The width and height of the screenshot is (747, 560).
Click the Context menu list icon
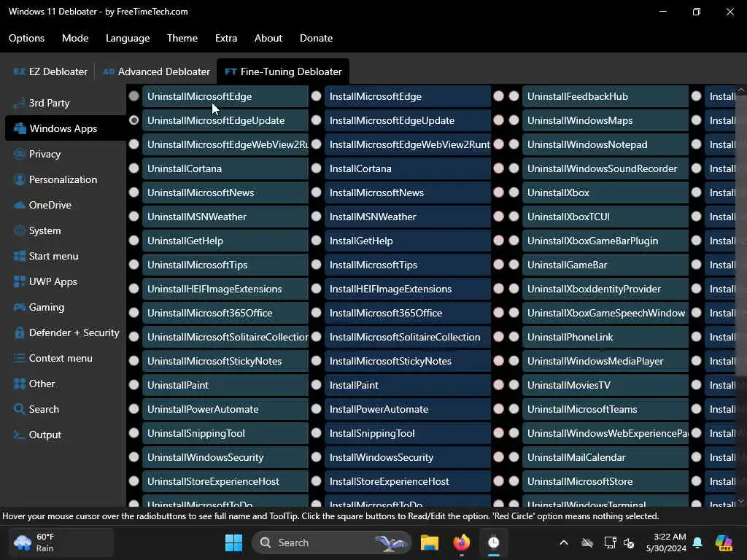19,358
